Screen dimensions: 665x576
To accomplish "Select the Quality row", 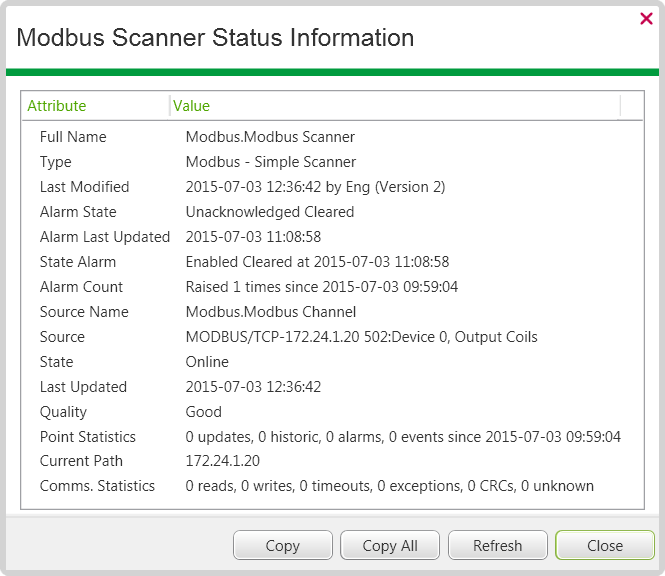I will pyautogui.click(x=63, y=412).
